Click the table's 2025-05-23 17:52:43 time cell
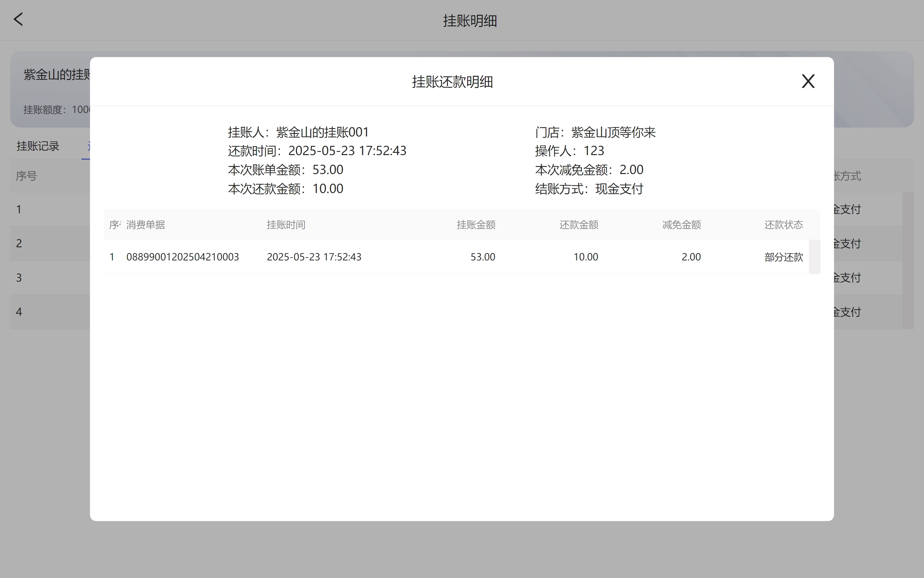 [x=314, y=257]
